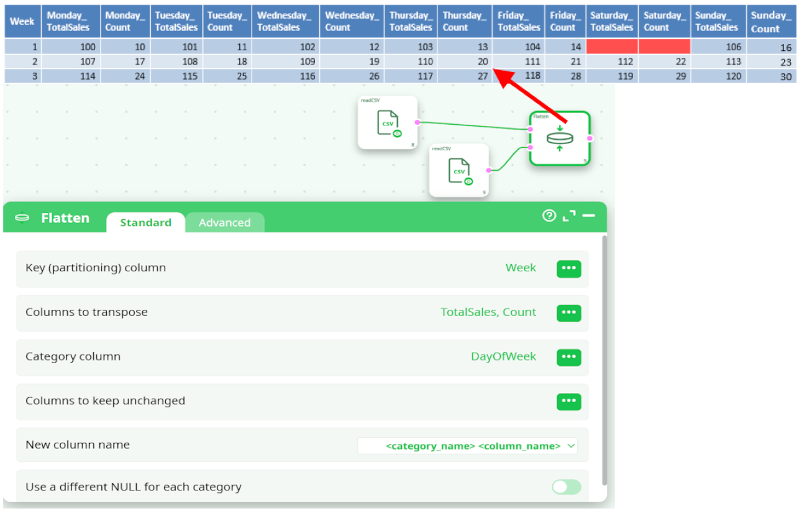Click the Flatten node's output pin
The height and width of the screenshot is (524, 812).
coord(590,138)
